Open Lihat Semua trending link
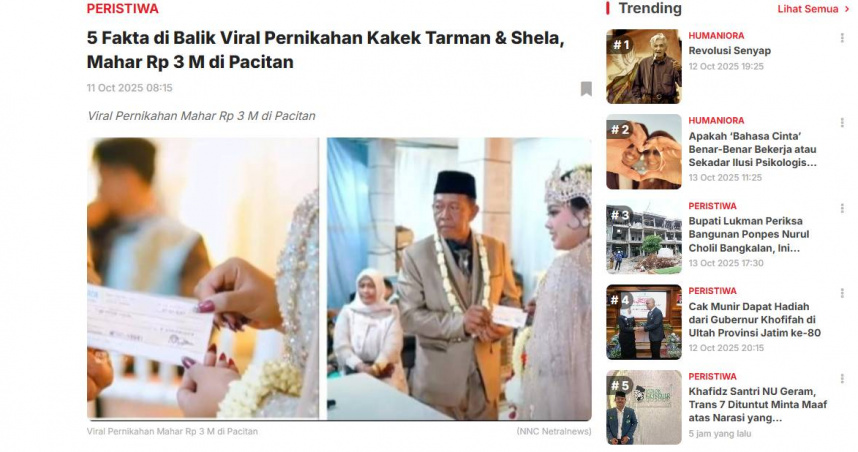Viewport: 858px width, 452px height. [808, 9]
